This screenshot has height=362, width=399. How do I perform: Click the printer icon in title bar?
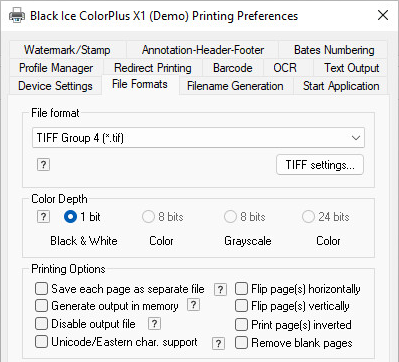pos(17,15)
